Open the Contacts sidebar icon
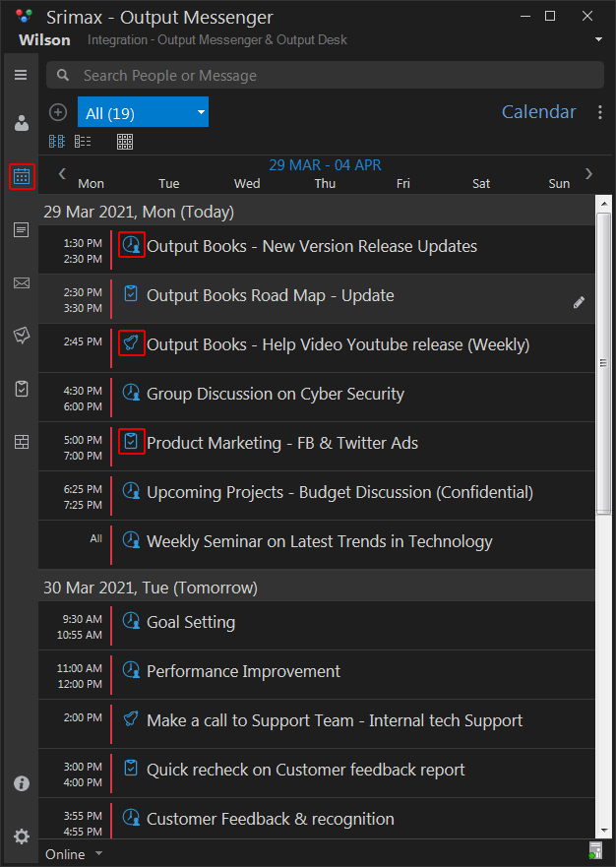The height and width of the screenshot is (867, 616). [21, 123]
